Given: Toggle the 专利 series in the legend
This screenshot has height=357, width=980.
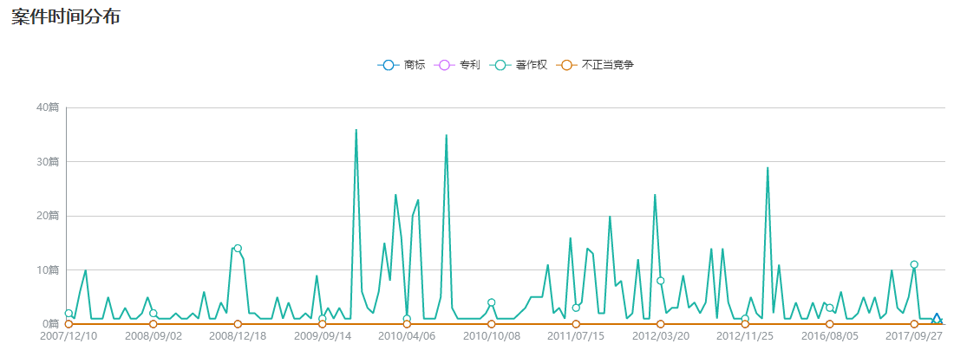Looking at the screenshot, I should tap(457, 64).
